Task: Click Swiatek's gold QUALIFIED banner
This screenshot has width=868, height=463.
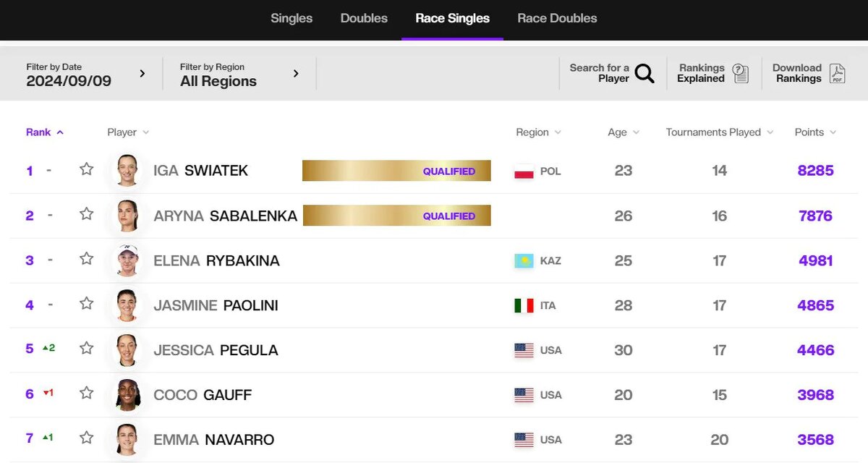Action: pos(396,171)
